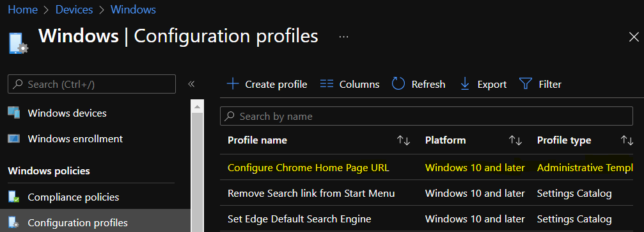Viewport: 644px width, 232px height.
Task: Click the Windows configuration profiles header icon
Action: pos(18,43)
